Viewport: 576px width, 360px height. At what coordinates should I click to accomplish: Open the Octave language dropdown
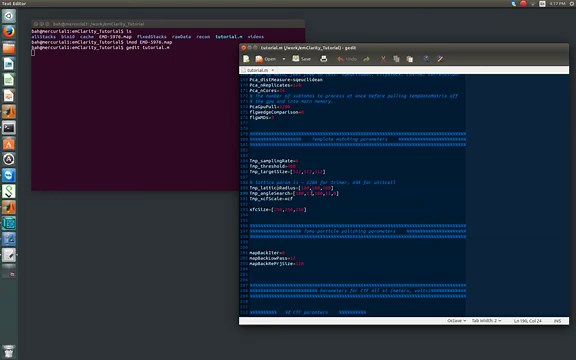(x=457, y=321)
